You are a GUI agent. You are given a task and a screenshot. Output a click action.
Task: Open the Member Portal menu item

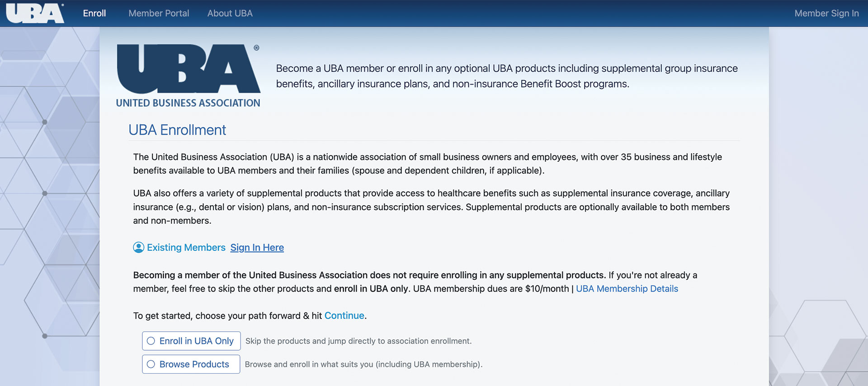click(159, 13)
